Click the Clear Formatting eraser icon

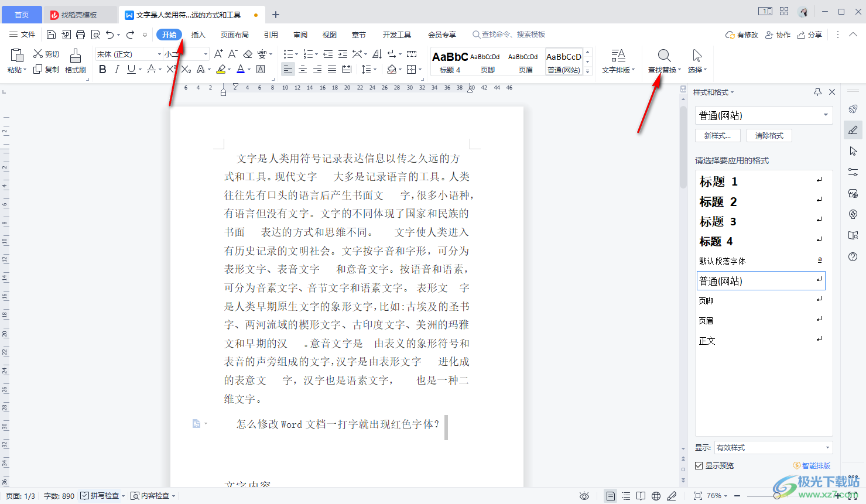[248, 54]
